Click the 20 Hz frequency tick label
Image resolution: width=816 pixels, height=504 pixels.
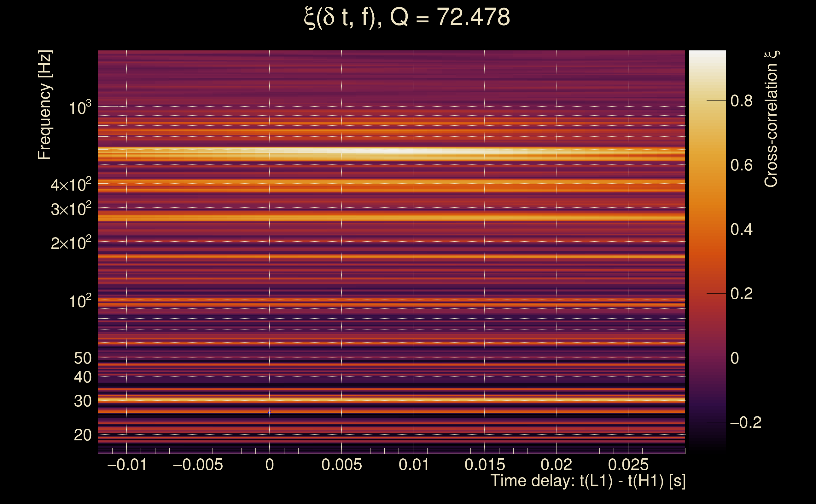click(x=82, y=435)
